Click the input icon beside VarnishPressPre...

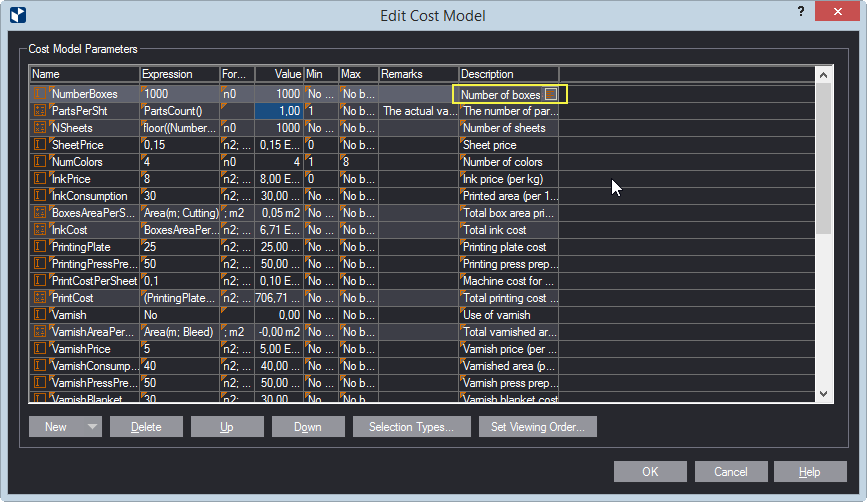pyautogui.click(x=40, y=383)
